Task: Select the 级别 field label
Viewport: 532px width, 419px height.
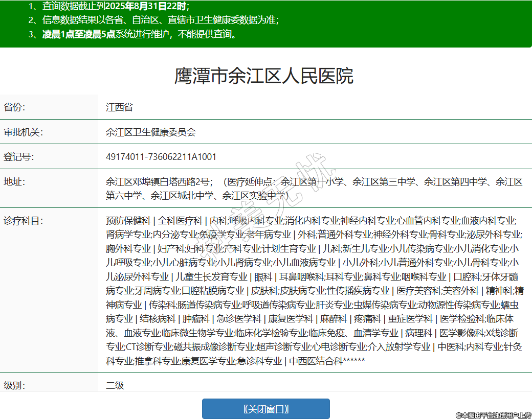Action: coord(14,385)
